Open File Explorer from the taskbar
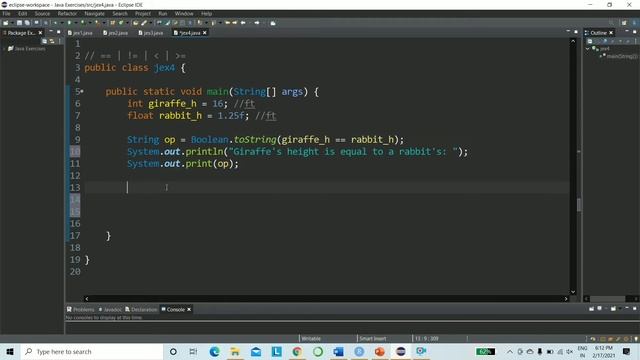The height and width of the screenshot is (360, 640). point(235,351)
